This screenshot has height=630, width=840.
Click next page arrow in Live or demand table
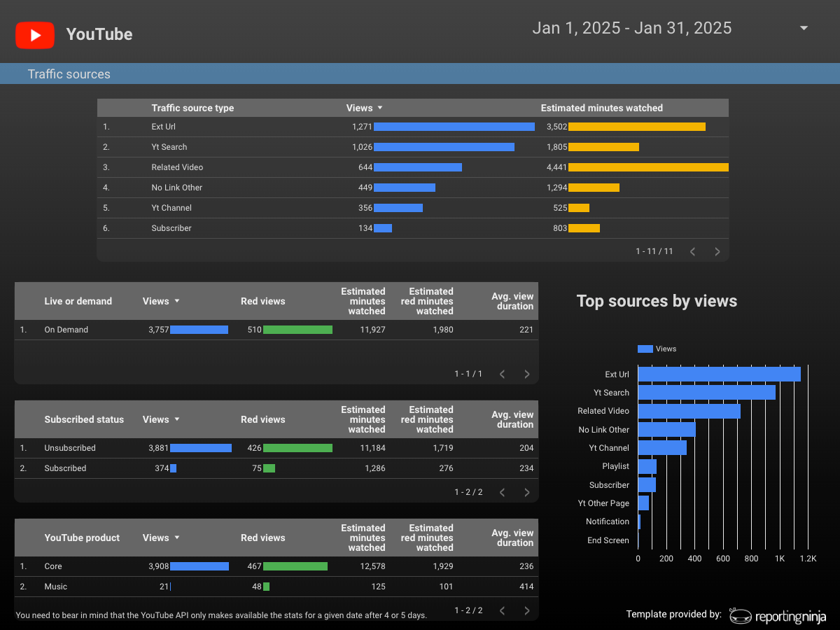click(527, 374)
